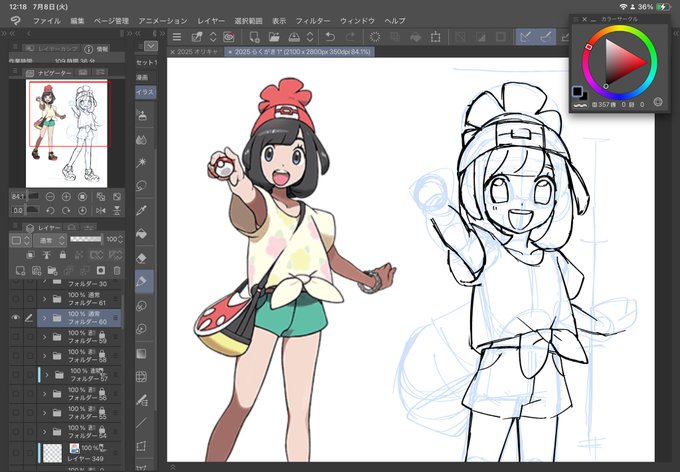Open the レイヤー menu
This screenshot has height=472, width=680.
211,20
